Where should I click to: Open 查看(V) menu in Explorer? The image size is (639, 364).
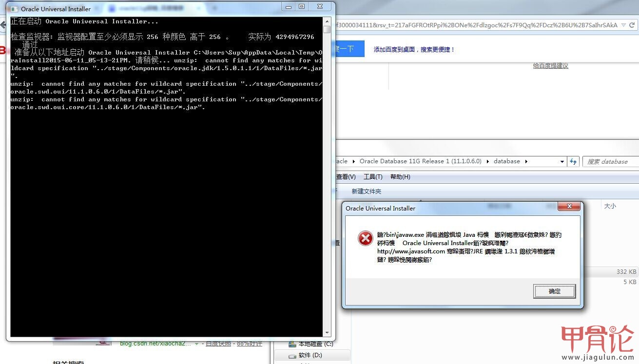click(346, 177)
